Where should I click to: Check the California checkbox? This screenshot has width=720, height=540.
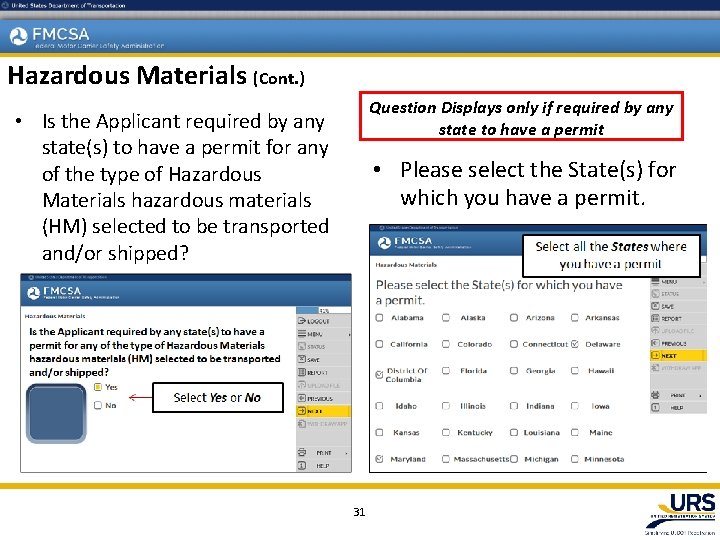point(379,344)
